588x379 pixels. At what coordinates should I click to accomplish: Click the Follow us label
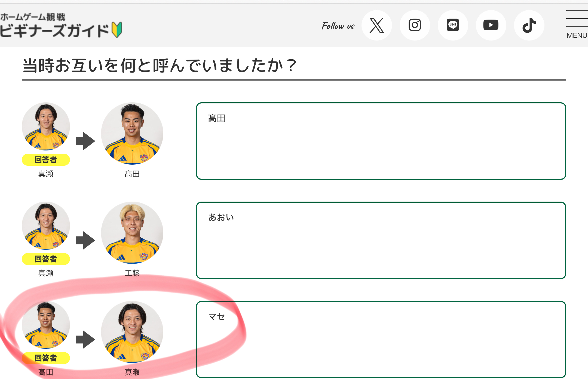click(x=338, y=26)
